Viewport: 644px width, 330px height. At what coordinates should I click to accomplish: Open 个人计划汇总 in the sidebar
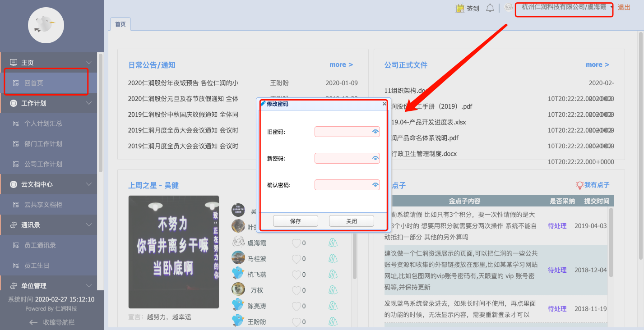coord(43,124)
